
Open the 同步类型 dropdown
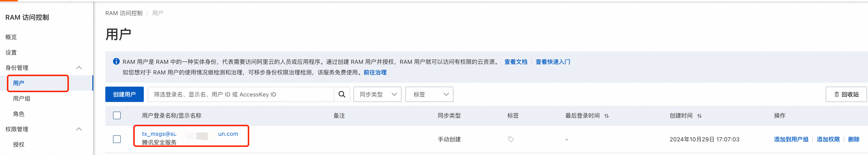377,95
